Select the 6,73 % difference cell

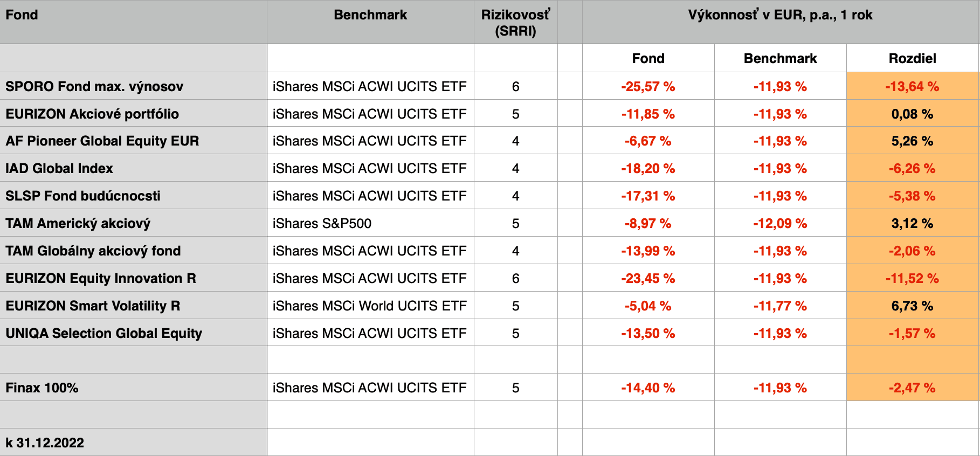click(x=912, y=306)
